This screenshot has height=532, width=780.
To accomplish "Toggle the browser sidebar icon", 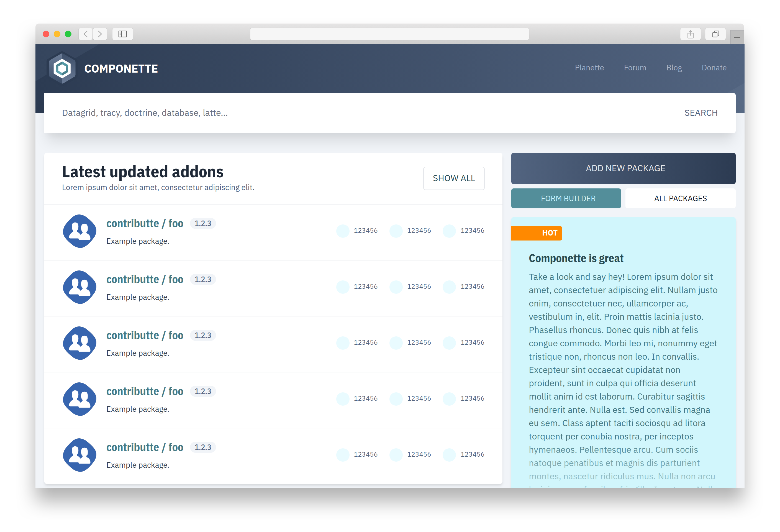I will 122,34.
